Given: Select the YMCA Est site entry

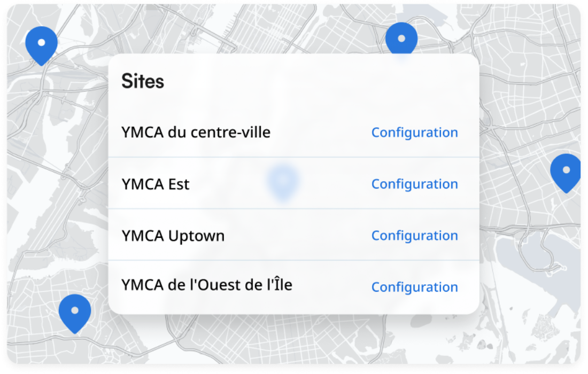Looking at the screenshot, I should (x=156, y=184).
